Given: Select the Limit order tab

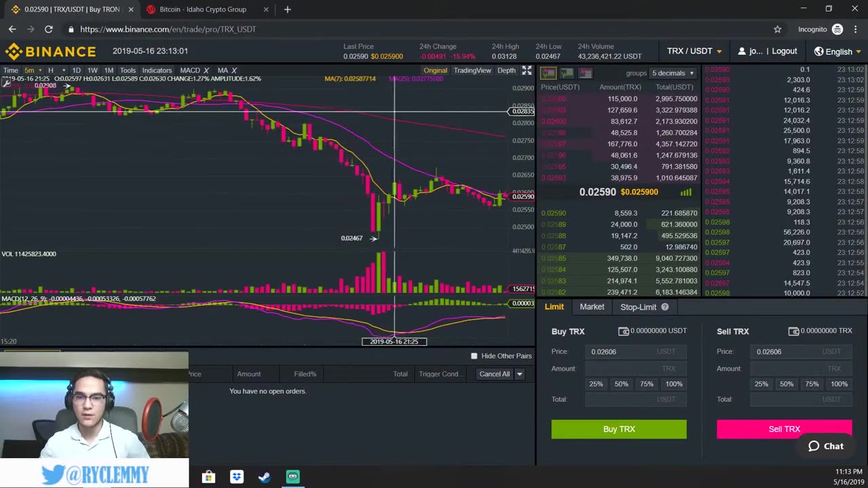Looking at the screenshot, I should 554,307.
